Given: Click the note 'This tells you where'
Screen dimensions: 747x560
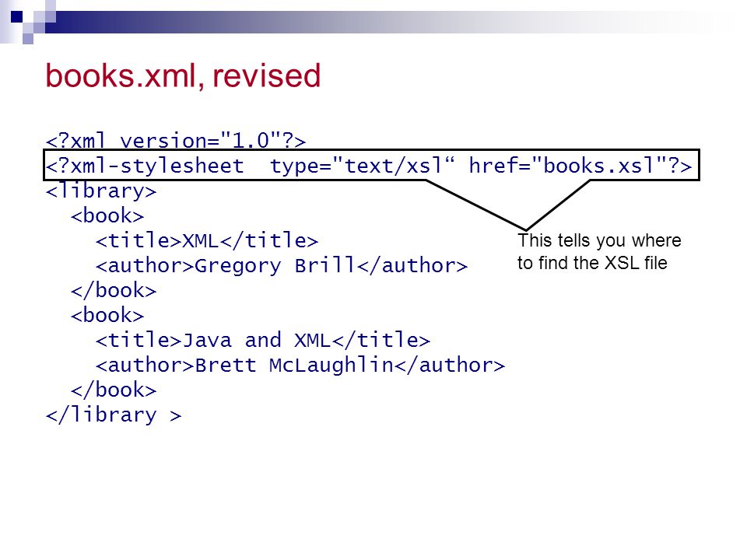Looking at the screenshot, I should tap(599, 240).
